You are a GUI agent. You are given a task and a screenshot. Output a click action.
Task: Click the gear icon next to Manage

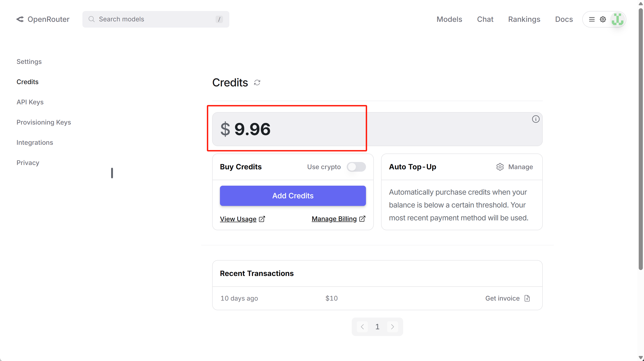(500, 167)
